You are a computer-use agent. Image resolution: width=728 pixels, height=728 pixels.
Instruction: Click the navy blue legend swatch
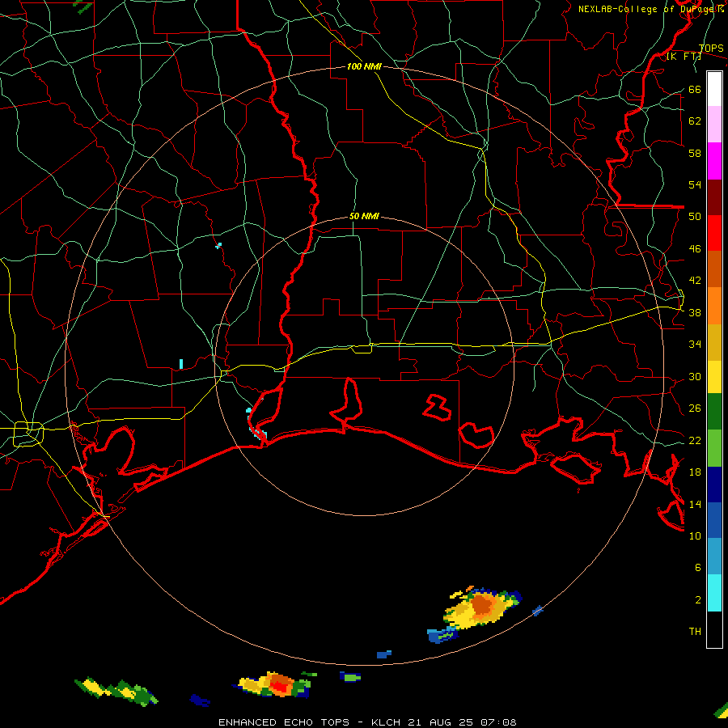714,485
